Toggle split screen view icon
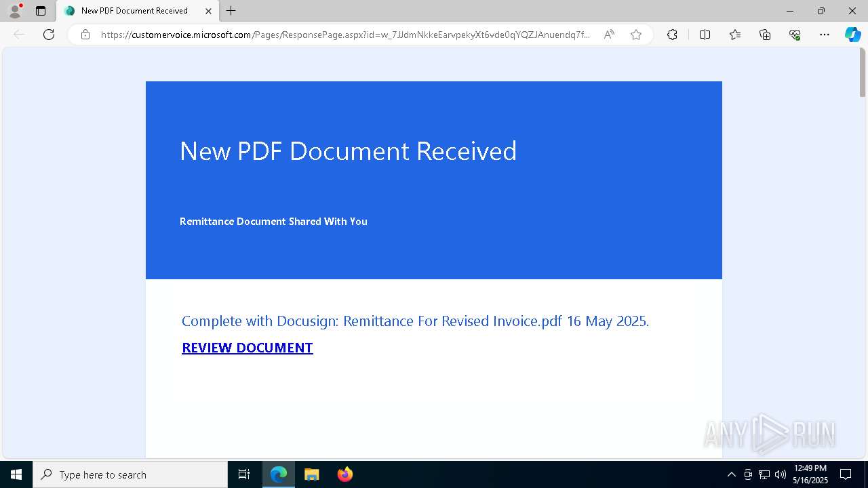 click(x=705, y=35)
